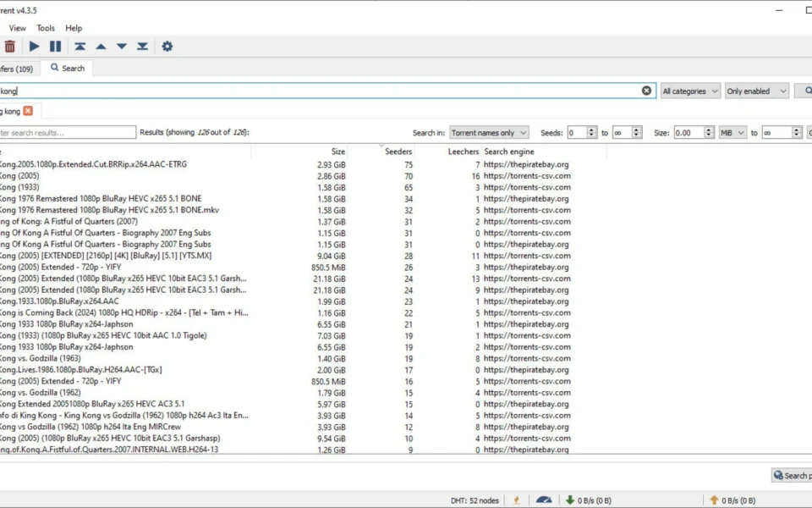Open the MiB size unit dropdown
The width and height of the screenshot is (812, 508).
click(x=732, y=133)
